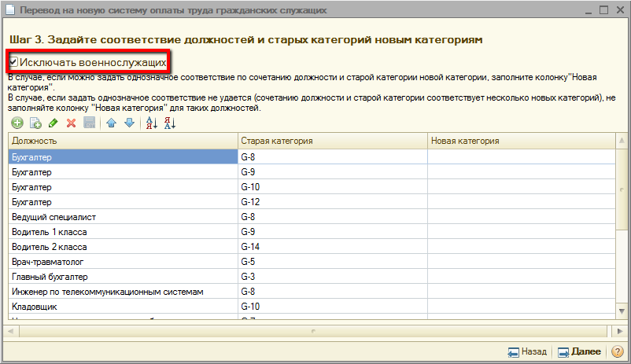
Task: Click the green Add row icon
Action: coord(17,123)
